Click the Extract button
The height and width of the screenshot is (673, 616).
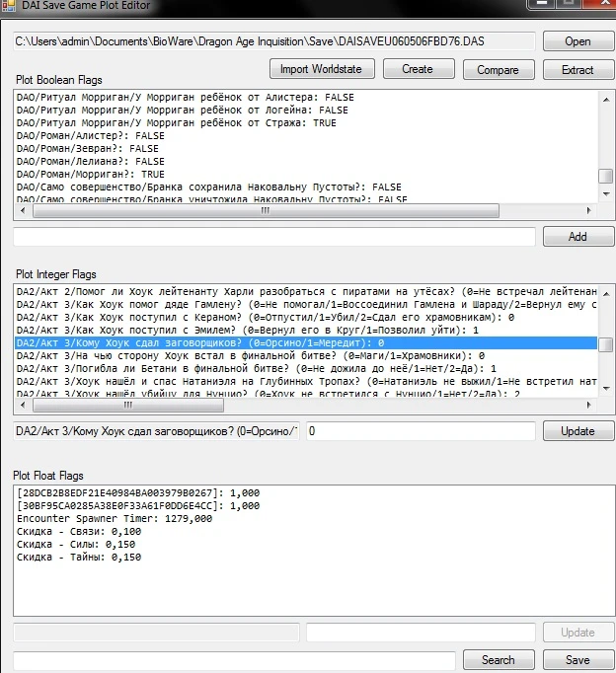578,69
